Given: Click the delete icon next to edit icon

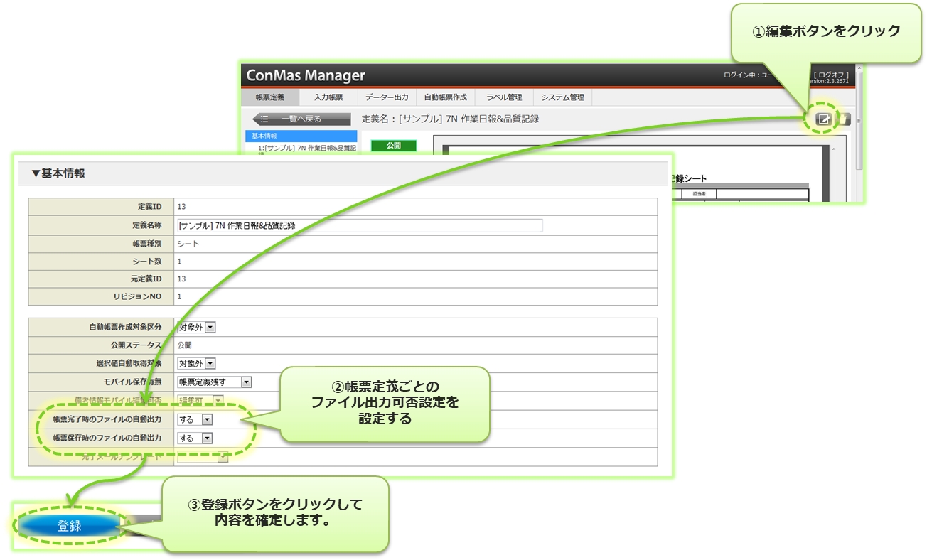Looking at the screenshot, I should [x=843, y=119].
